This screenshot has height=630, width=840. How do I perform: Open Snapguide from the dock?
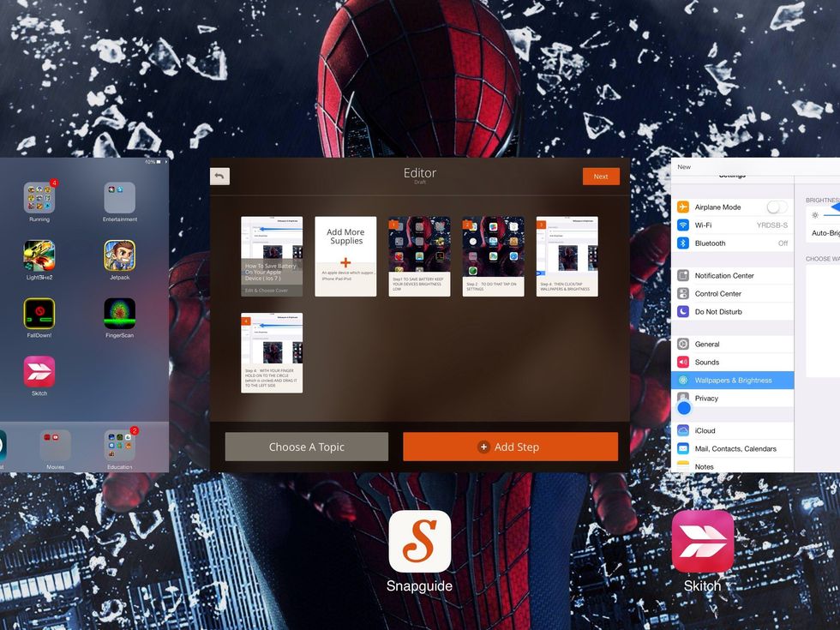(x=420, y=540)
